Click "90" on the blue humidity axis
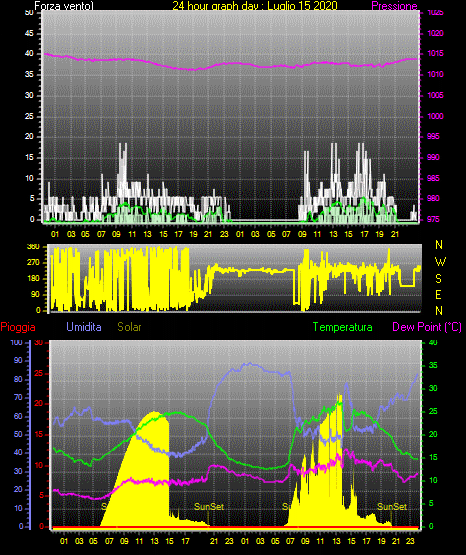The width and height of the screenshot is (466, 555). 18,360
